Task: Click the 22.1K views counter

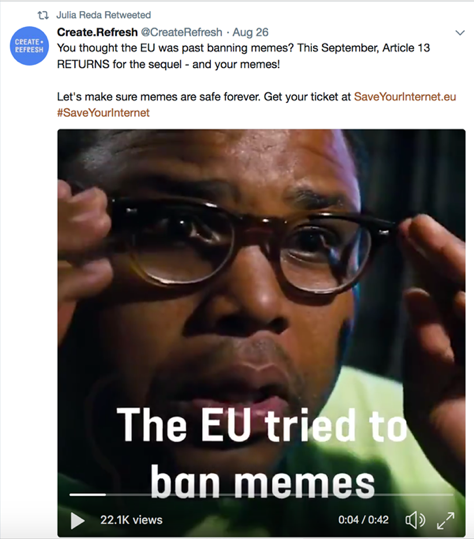Action: (131, 520)
